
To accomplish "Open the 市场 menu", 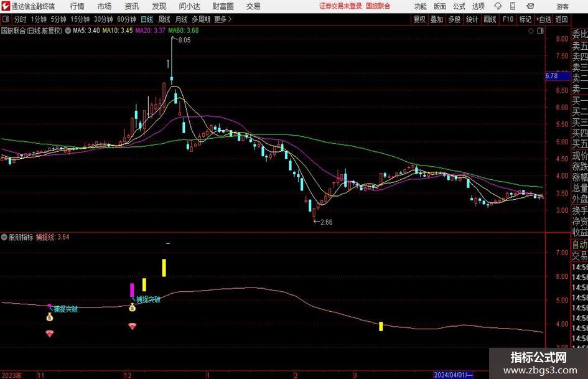I will click(105, 6).
